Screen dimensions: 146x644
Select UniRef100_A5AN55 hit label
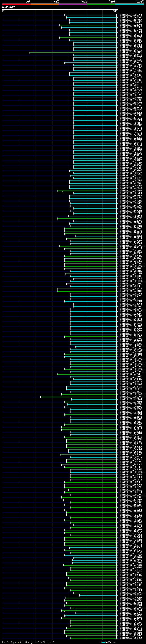tap(131, 63)
